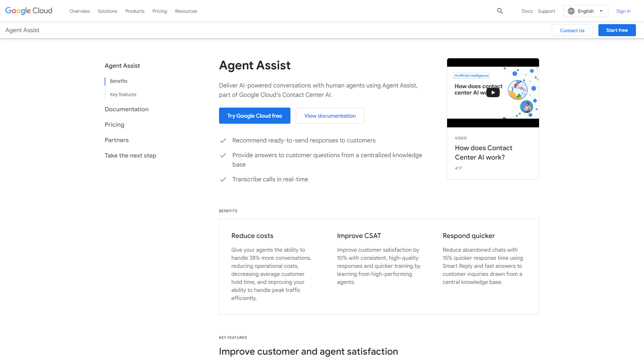Click the Artificial Intelligence tag icon on video
The image size is (644, 362).
471,75
